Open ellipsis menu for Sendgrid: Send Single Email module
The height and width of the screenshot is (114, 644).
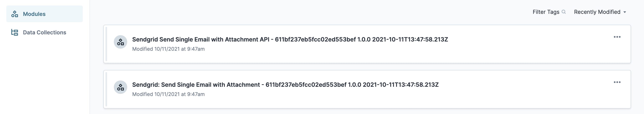617,82
